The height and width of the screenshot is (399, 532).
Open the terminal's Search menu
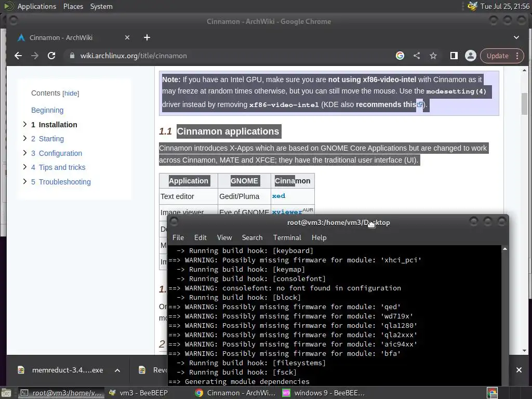coord(252,237)
